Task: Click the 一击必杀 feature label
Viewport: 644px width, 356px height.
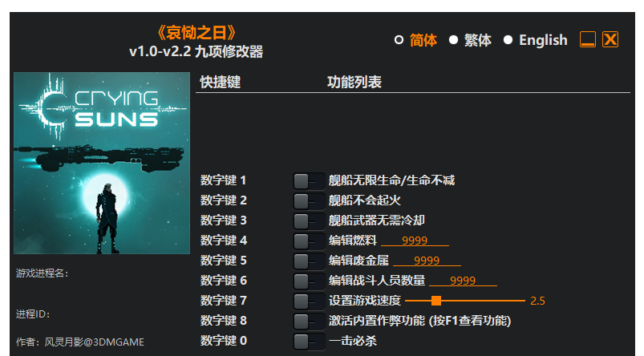Action: click(352, 341)
